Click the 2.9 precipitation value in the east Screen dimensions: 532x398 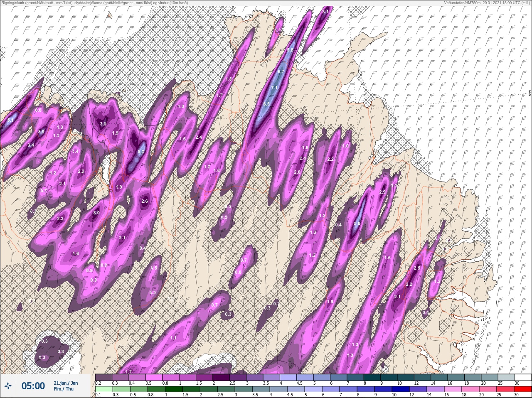383,192
